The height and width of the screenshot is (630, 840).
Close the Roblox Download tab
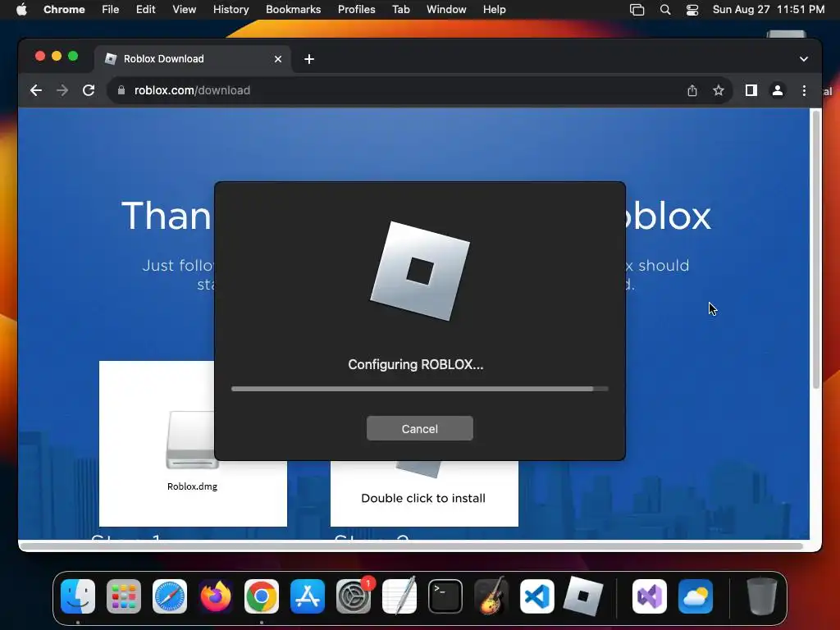click(277, 59)
